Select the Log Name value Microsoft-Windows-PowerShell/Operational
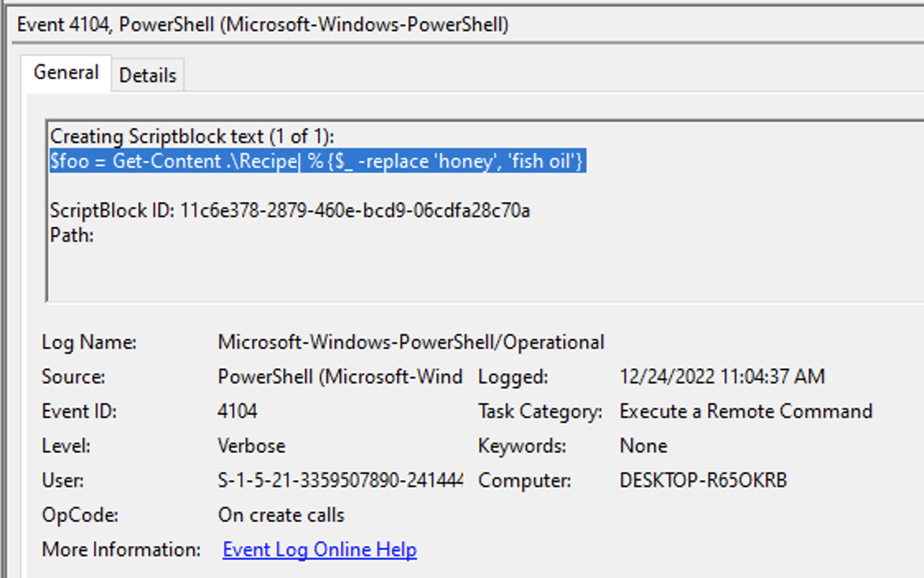Image resolution: width=924 pixels, height=578 pixels. coord(411,343)
